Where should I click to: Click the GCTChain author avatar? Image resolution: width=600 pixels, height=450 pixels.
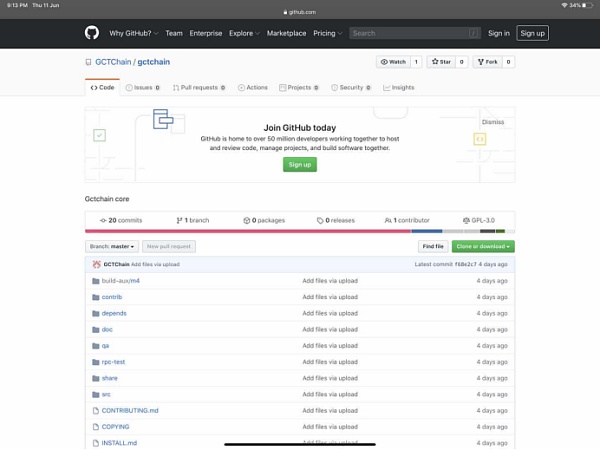pyautogui.click(x=95, y=264)
